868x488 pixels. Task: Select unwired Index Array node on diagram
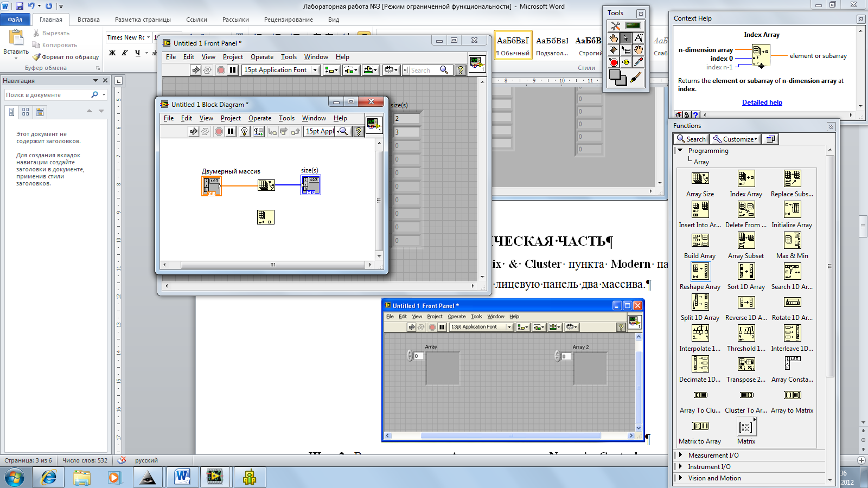click(266, 217)
